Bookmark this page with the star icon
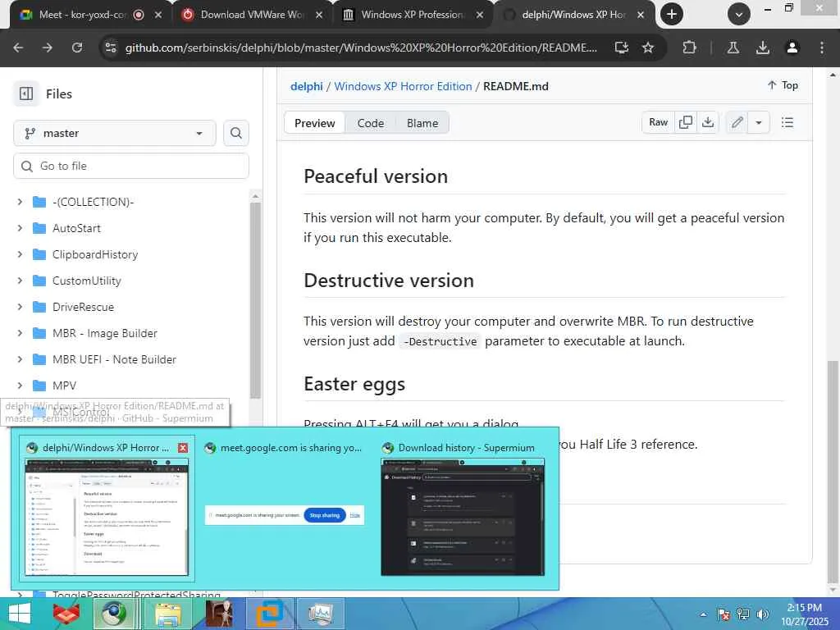Screen dimensions: 840x630 [648, 48]
